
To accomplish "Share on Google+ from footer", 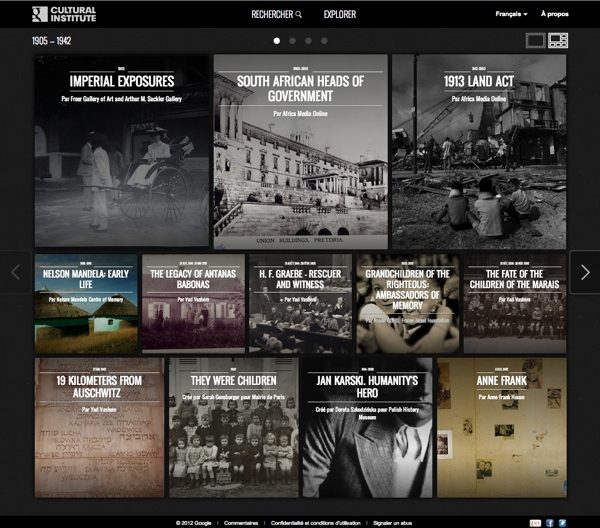I will tap(535, 523).
